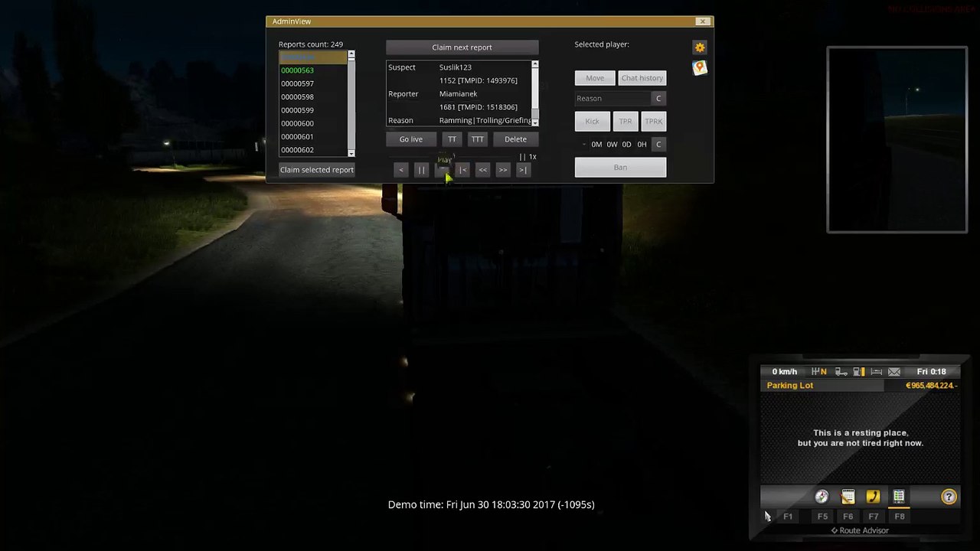Open the map pin icon in AdminView

coord(700,68)
